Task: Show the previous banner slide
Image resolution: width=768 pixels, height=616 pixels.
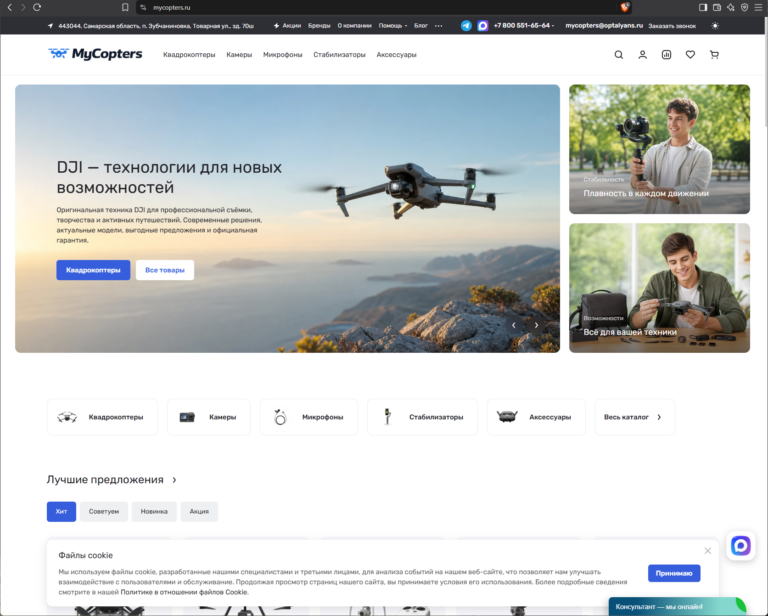Action: coord(514,325)
